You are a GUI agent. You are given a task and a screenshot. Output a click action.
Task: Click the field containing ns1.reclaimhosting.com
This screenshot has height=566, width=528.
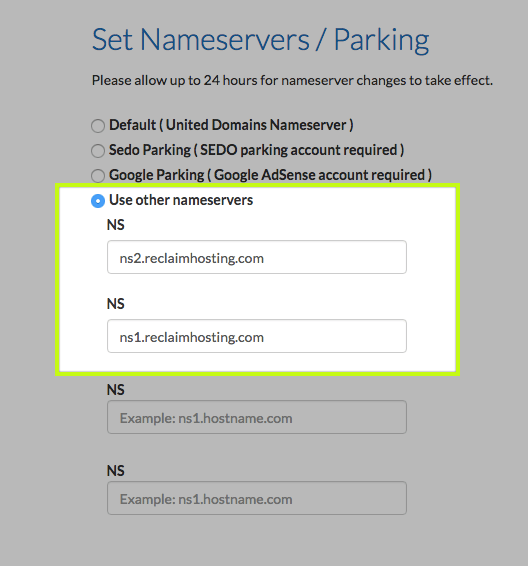point(257,336)
